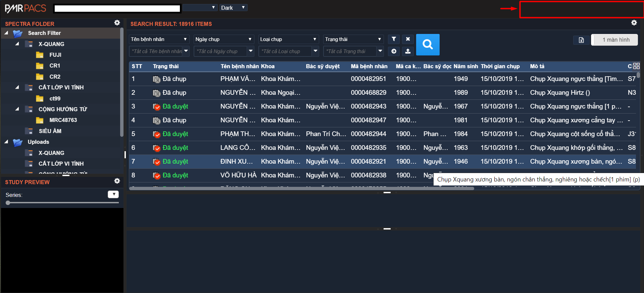Image resolution: width=644 pixels, height=293 pixels.
Task: Collapse the CỘNG HƯỞNG TỪ tree node
Action: [17, 109]
